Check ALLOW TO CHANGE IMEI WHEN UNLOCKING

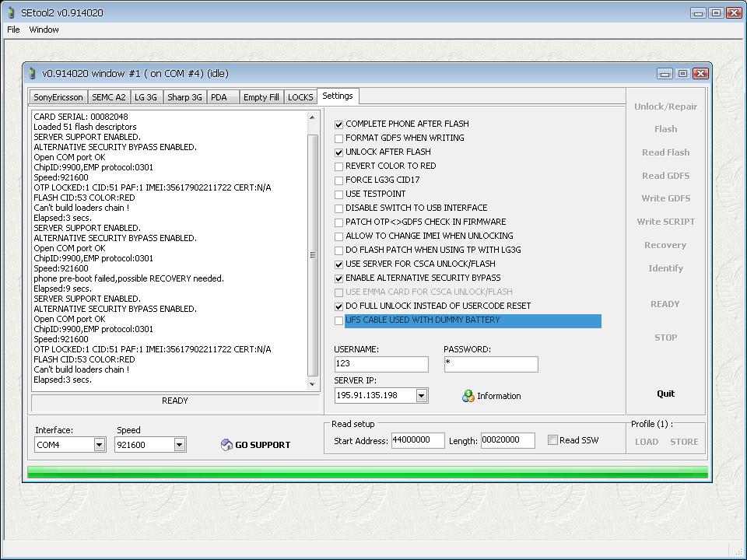pos(338,236)
